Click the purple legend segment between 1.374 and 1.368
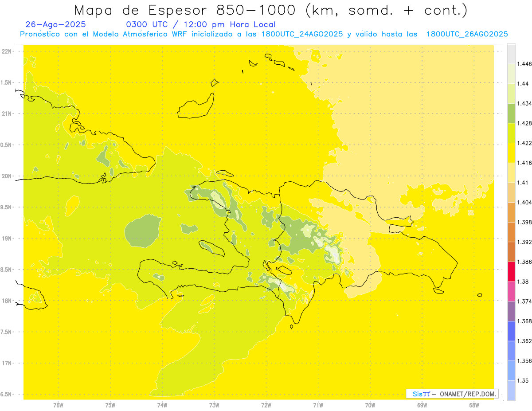The width and height of the screenshot is (532, 411). coord(511,311)
